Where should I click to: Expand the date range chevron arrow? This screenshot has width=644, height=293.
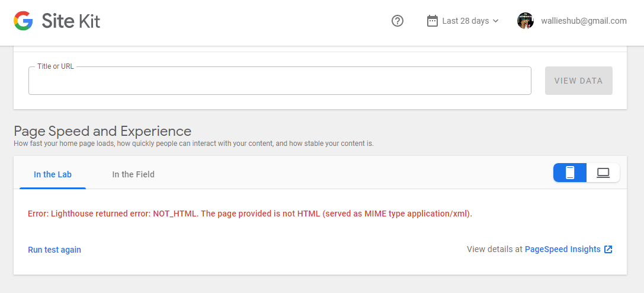(496, 21)
